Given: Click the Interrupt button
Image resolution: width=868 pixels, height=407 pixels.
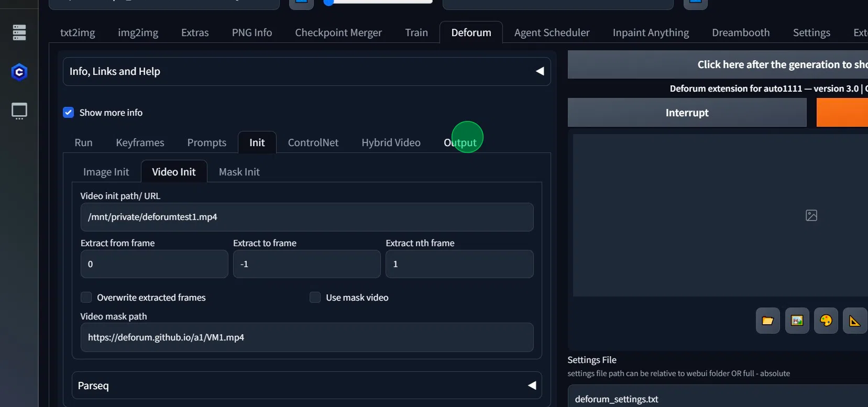Looking at the screenshot, I should [x=687, y=113].
